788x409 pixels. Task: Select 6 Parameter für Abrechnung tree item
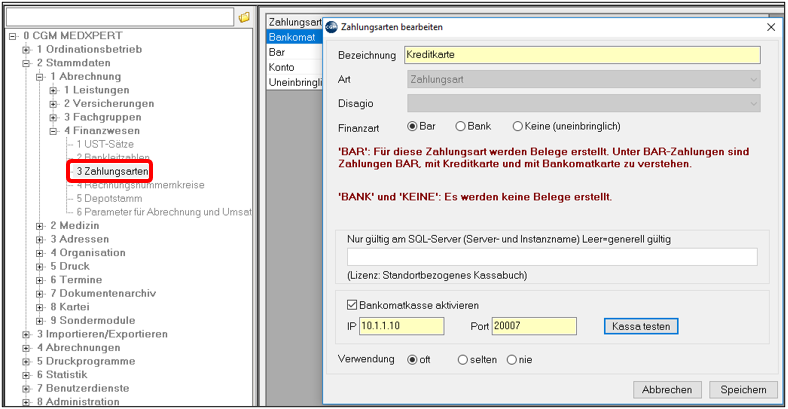163,212
